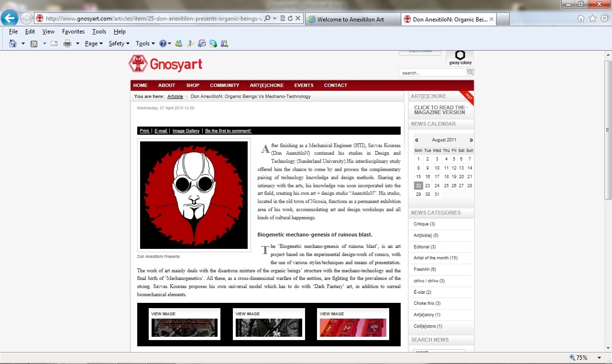612x364 pixels.
Task: Open the Home icon at top right of browser
Action: pyautogui.click(x=581, y=19)
